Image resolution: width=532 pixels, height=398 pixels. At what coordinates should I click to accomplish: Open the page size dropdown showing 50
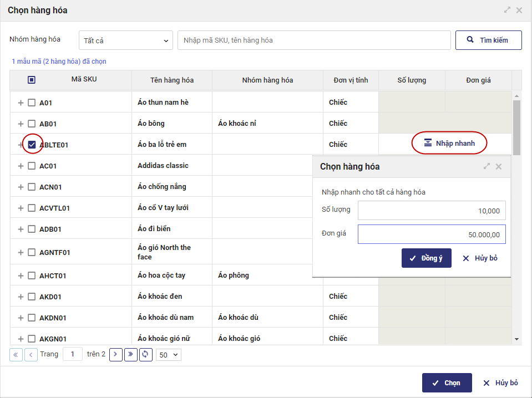click(x=169, y=355)
